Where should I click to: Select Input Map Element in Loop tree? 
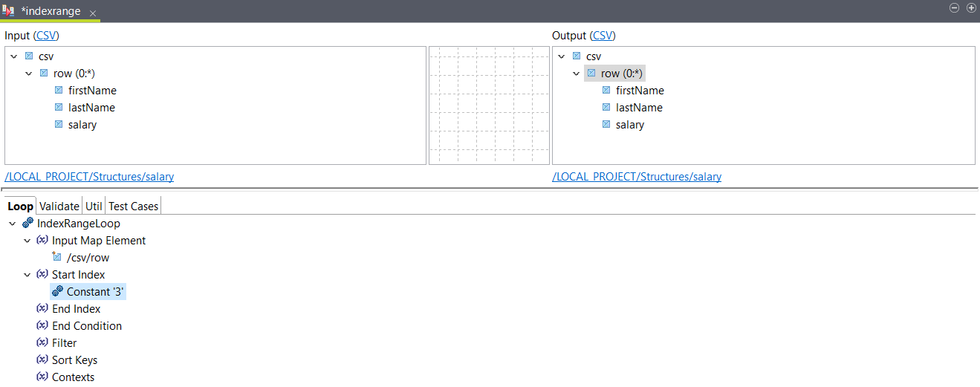[x=99, y=241]
